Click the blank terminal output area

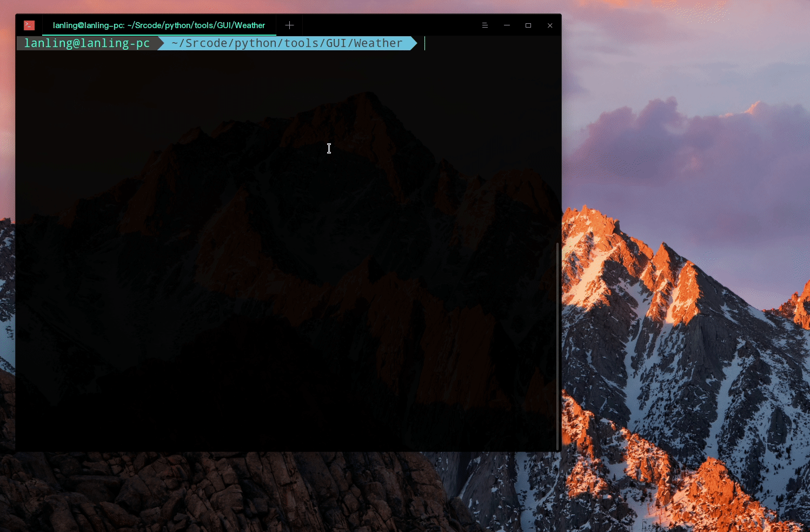(x=270, y=270)
